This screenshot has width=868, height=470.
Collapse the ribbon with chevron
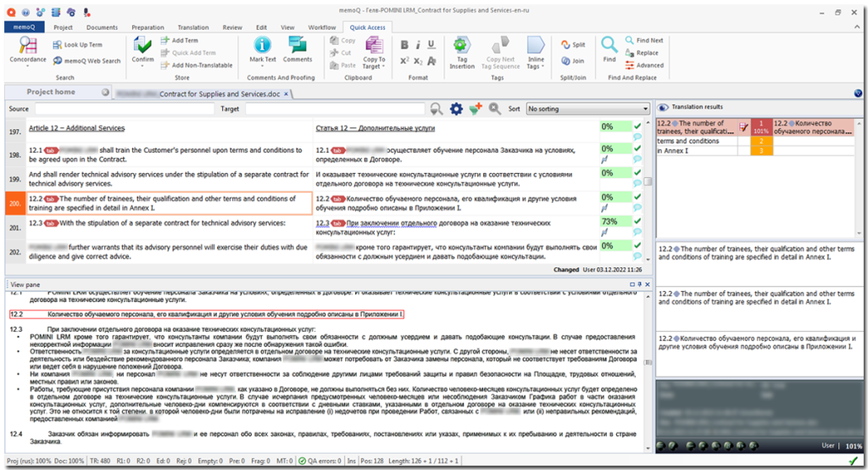coord(857,28)
